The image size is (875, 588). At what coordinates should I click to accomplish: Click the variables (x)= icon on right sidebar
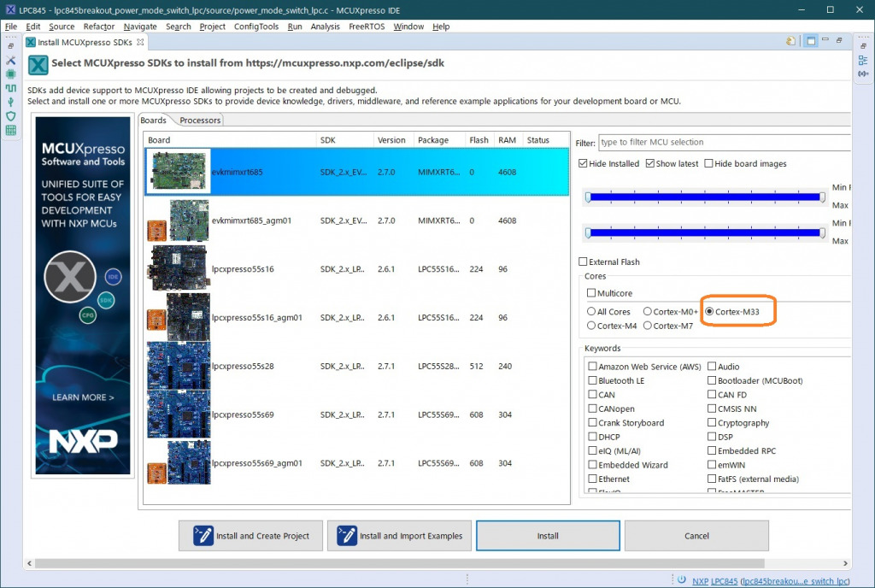862,74
